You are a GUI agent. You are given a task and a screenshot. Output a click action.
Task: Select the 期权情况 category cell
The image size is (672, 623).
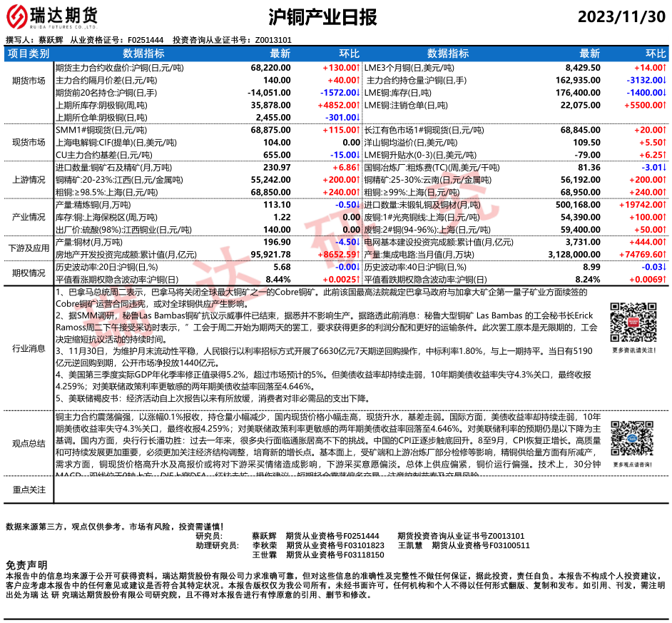[29, 273]
